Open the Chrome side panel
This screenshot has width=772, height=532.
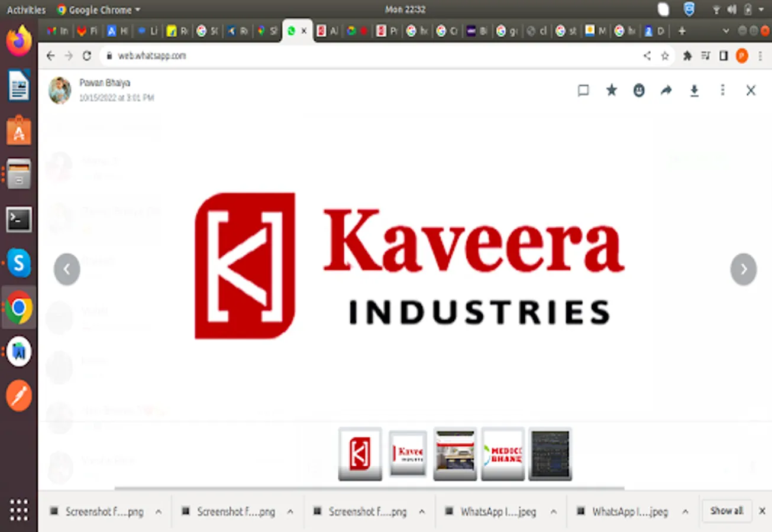click(723, 56)
